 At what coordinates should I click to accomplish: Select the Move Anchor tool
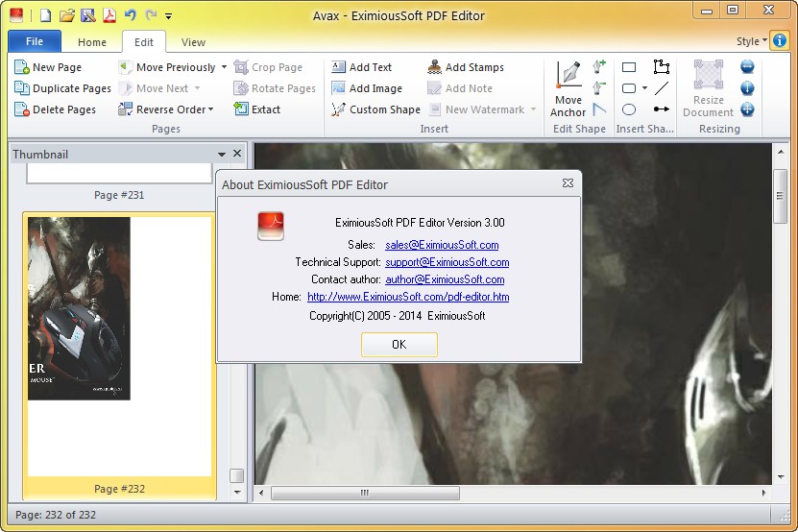click(x=568, y=89)
